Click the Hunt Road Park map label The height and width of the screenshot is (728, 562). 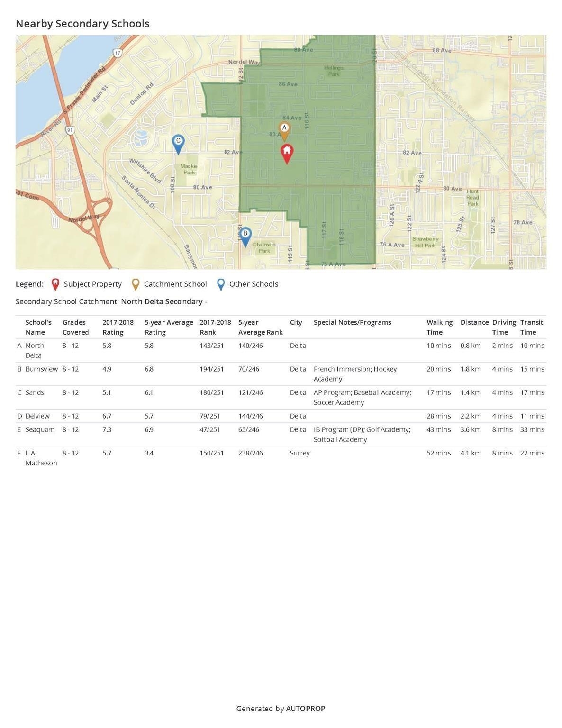pos(473,197)
